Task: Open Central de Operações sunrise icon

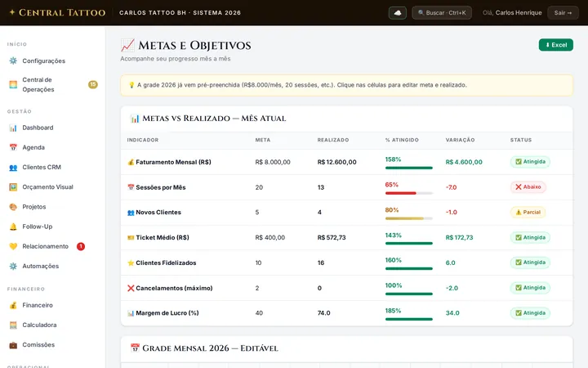Action: coord(13,84)
